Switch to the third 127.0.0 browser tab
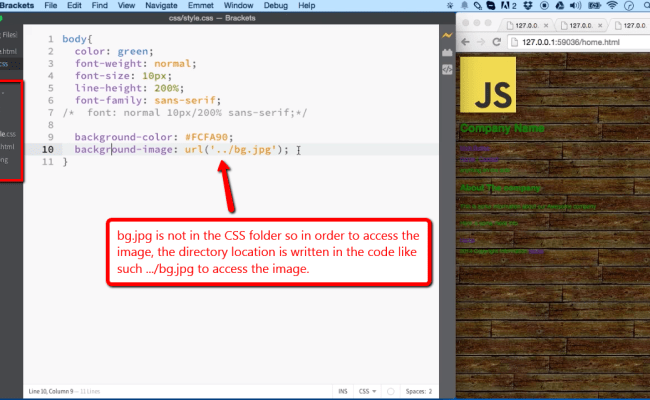650x400 pixels. [630, 26]
